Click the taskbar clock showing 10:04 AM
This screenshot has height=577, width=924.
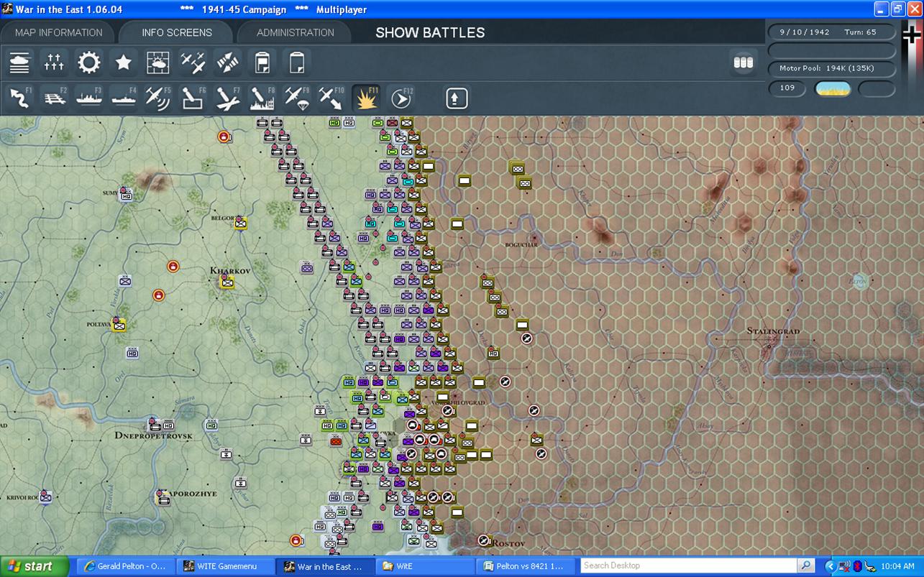[897, 566]
